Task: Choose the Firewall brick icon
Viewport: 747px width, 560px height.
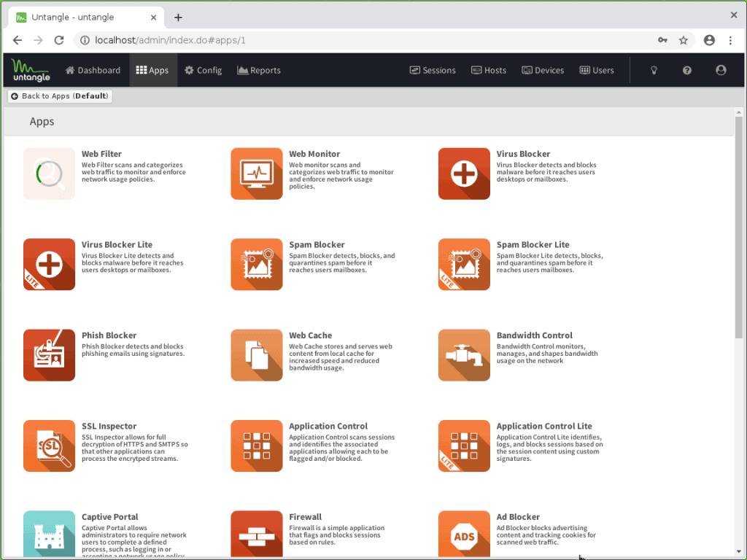Action: (257, 534)
